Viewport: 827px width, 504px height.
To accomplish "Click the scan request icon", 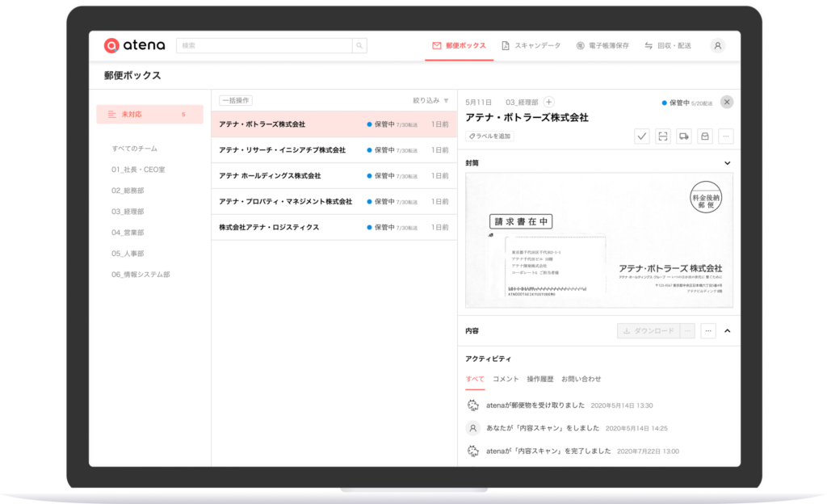I will click(x=663, y=136).
